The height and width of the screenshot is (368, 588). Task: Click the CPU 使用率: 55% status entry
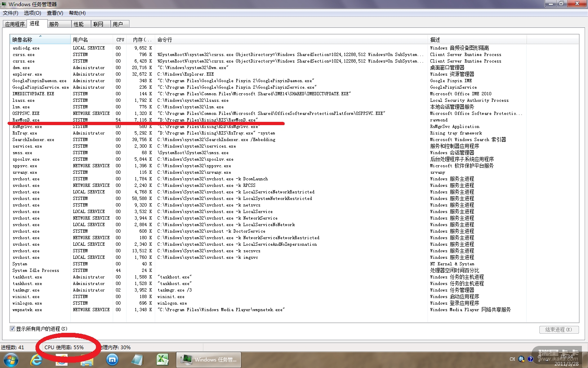click(64, 348)
